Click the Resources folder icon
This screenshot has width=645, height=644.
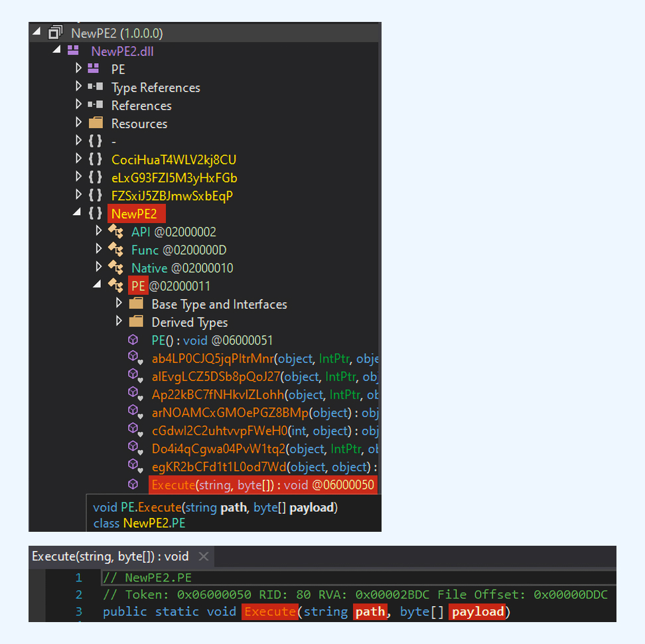96,122
